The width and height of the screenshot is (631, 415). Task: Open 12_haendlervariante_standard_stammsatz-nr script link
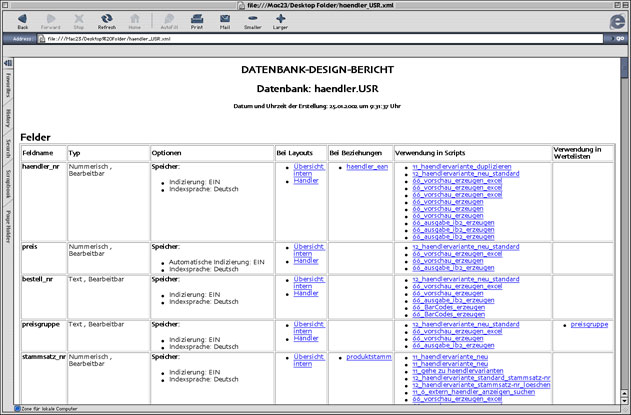pyautogui.click(x=481, y=378)
